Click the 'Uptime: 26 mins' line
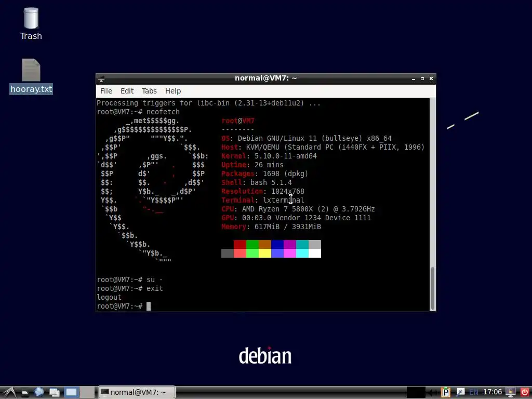The image size is (532, 399). pyautogui.click(x=252, y=165)
